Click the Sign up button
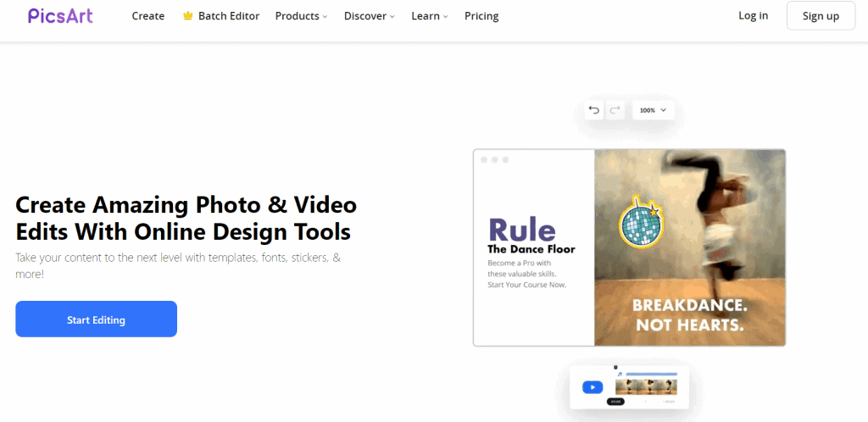This screenshot has height=422, width=868. pyautogui.click(x=821, y=16)
